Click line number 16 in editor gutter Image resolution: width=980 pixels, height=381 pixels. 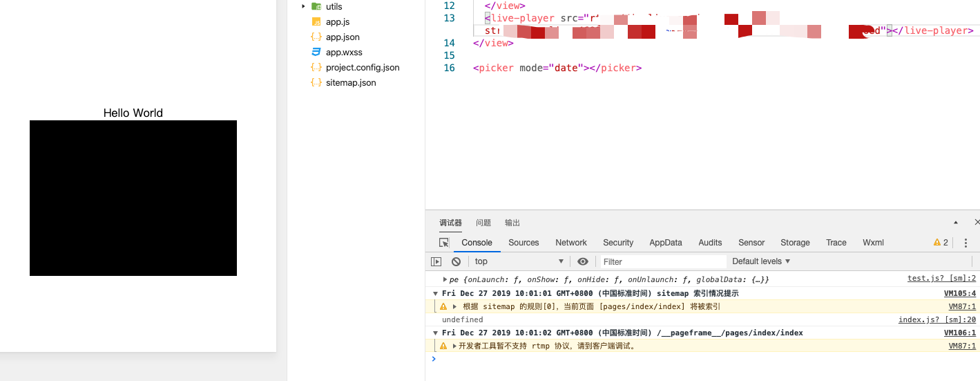(x=450, y=68)
